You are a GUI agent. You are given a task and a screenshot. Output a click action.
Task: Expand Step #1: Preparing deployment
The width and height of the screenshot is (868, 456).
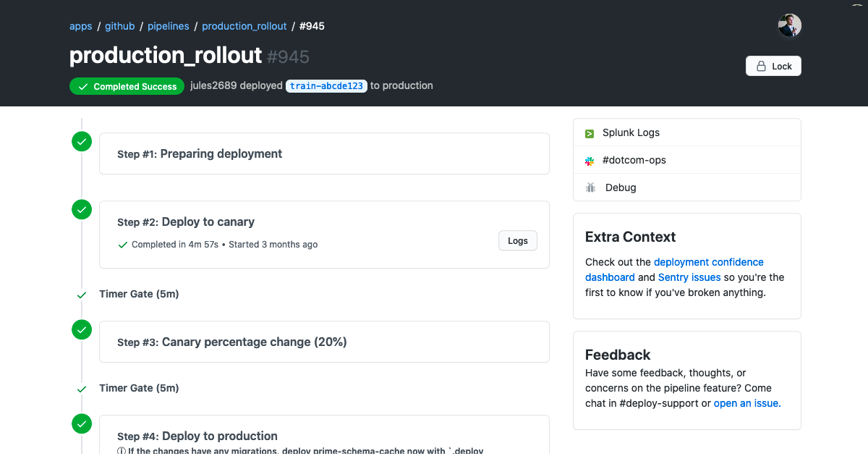(x=323, y=153)
